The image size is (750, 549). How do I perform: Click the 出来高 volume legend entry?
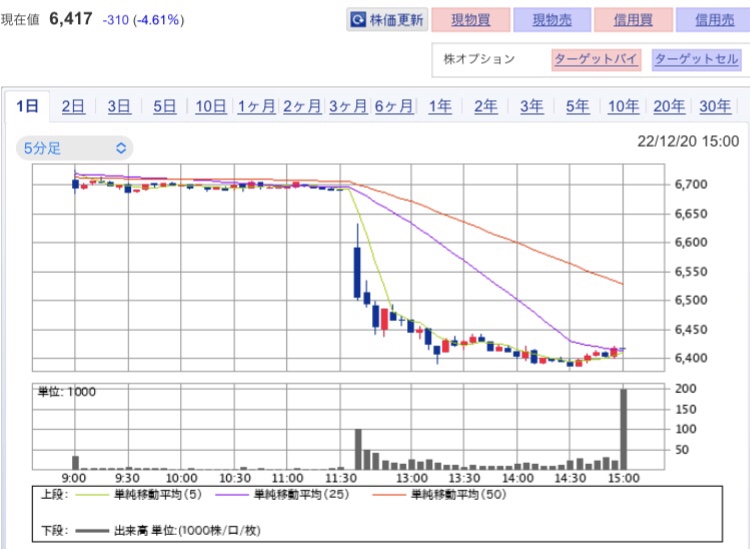(167, 530)
